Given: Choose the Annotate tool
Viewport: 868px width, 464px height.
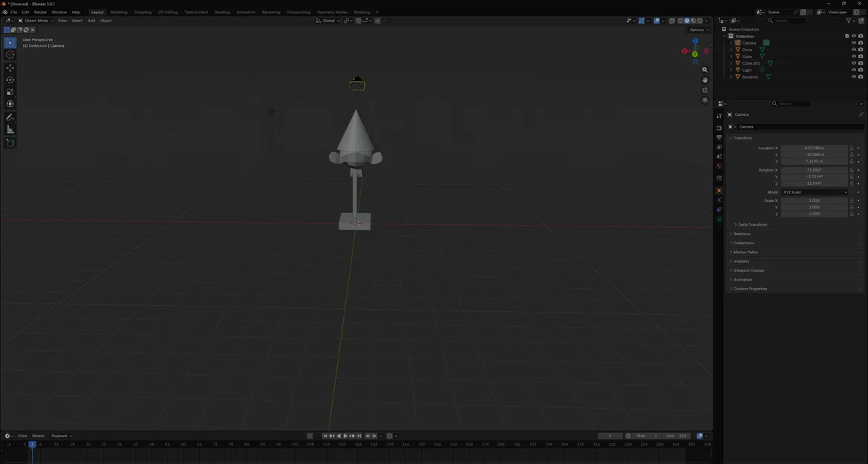Looking at the screenshot, I should 10,117.
